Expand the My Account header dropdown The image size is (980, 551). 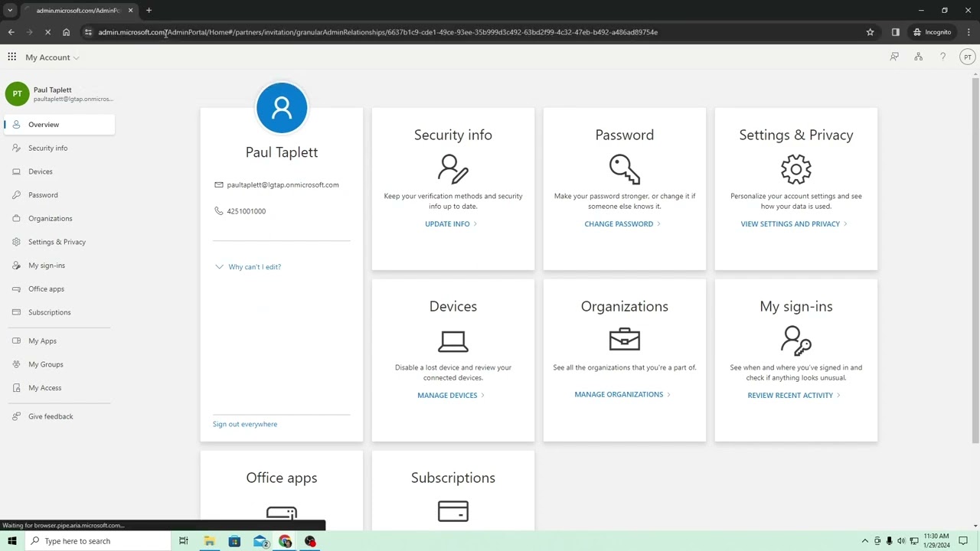[52, 57]
